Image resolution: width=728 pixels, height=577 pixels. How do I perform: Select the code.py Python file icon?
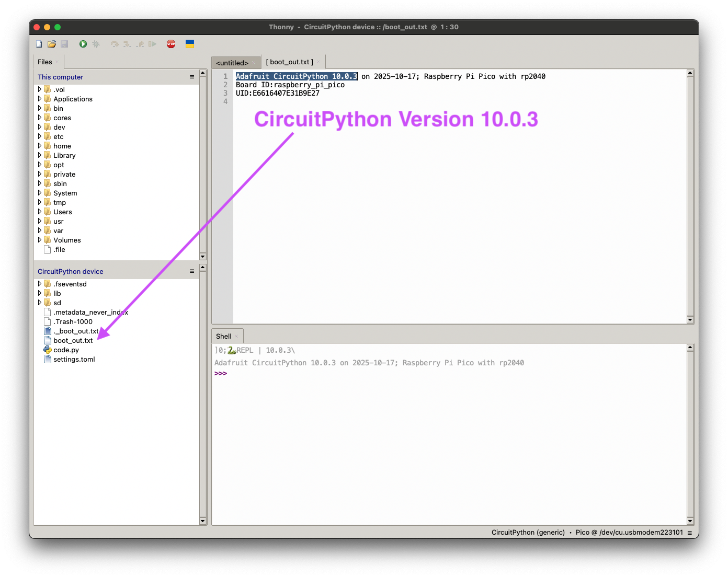(x=48, y=350)
